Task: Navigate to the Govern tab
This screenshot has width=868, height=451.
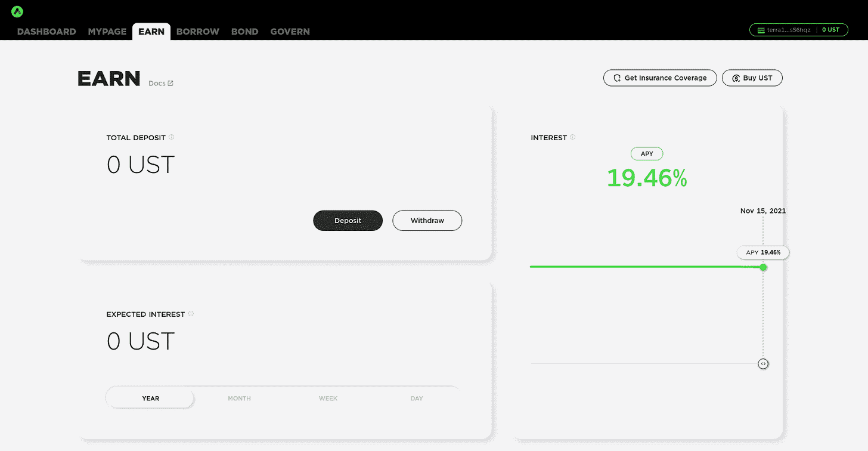Action: [x=290, y=32]
